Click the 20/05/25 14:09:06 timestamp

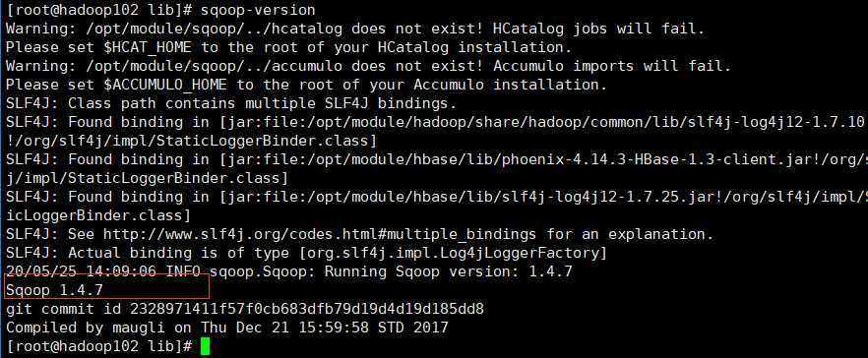click(x=82, y=271)
